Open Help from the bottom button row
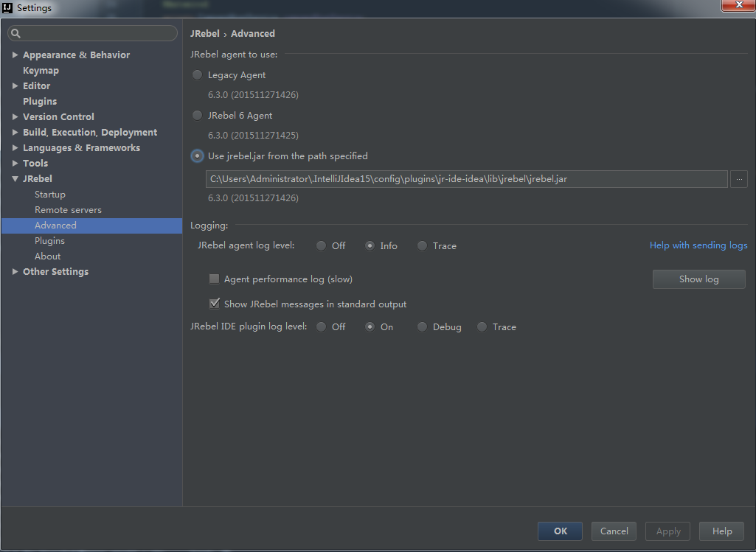This screenshot has width=756, height=552. tap(722, 531)
